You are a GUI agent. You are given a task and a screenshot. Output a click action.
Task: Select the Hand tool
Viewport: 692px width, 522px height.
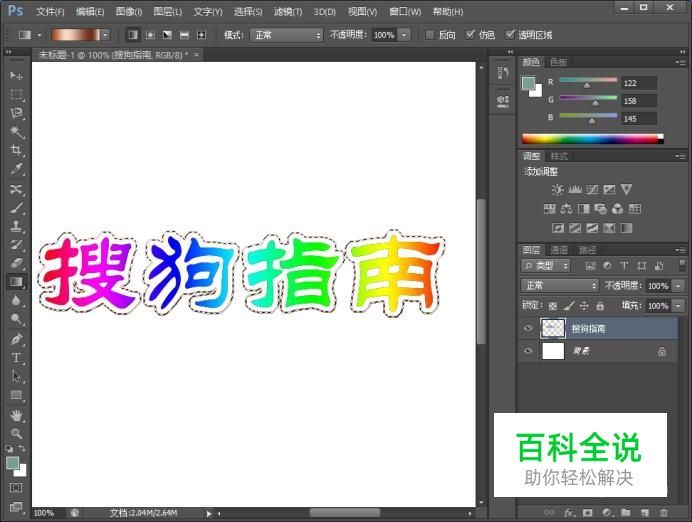pos(16,415)
